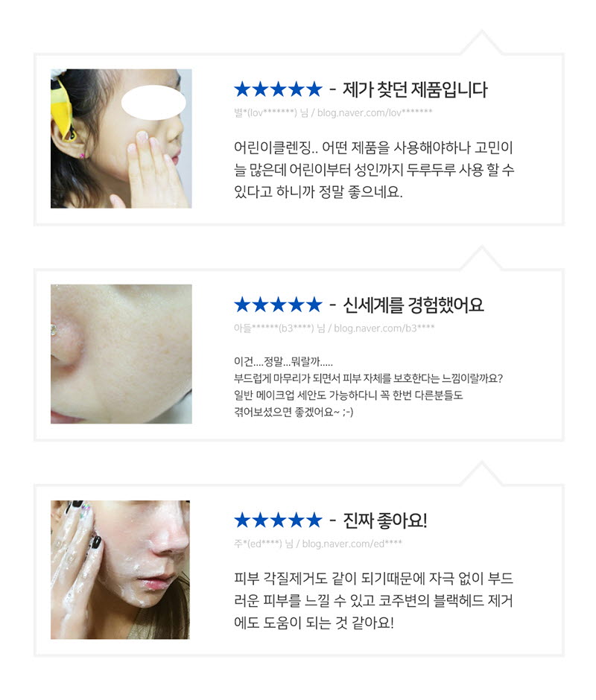Viewport: 596px width, 700px height.
Task: Click the review title 신세계를 경험했어요
Action: coord(413,305)
